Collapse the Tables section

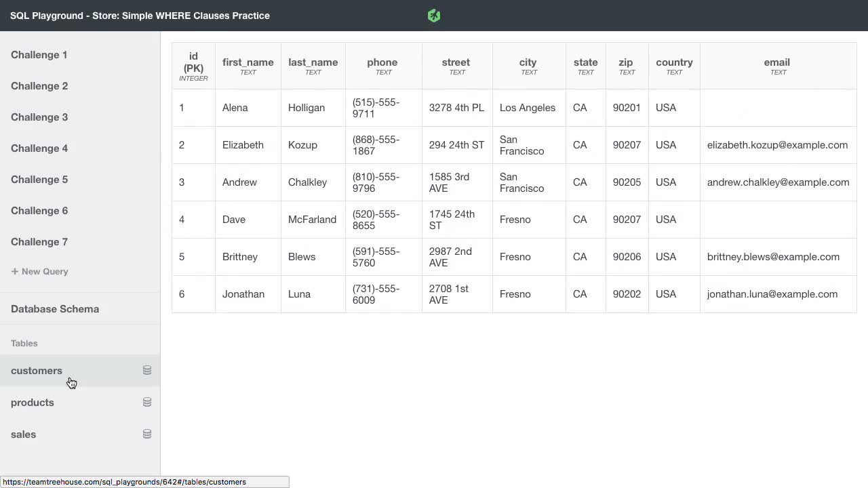24,343
